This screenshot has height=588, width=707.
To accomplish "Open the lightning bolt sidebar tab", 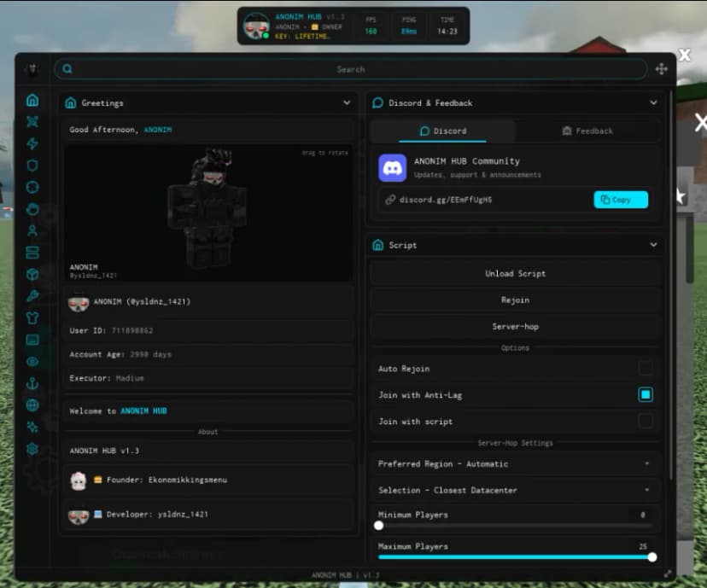I will click(x=32, y=143).
